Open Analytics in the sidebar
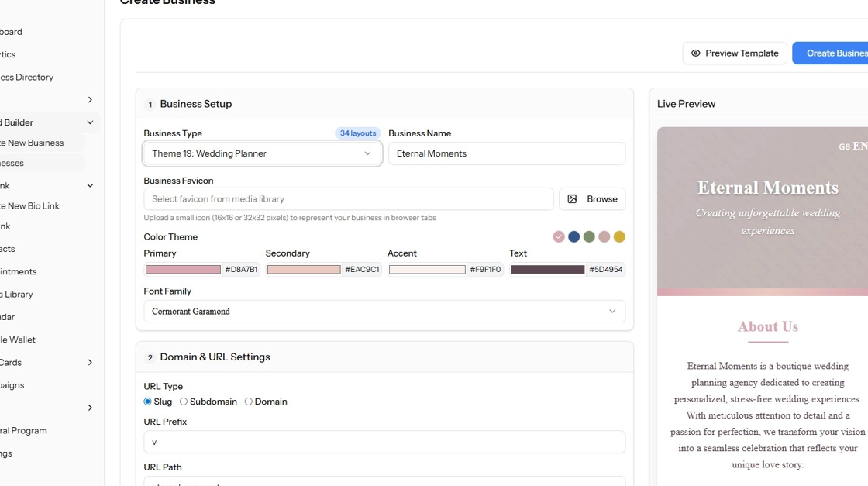Viewport: 868px width, 486px height. [x=8, y=54]
